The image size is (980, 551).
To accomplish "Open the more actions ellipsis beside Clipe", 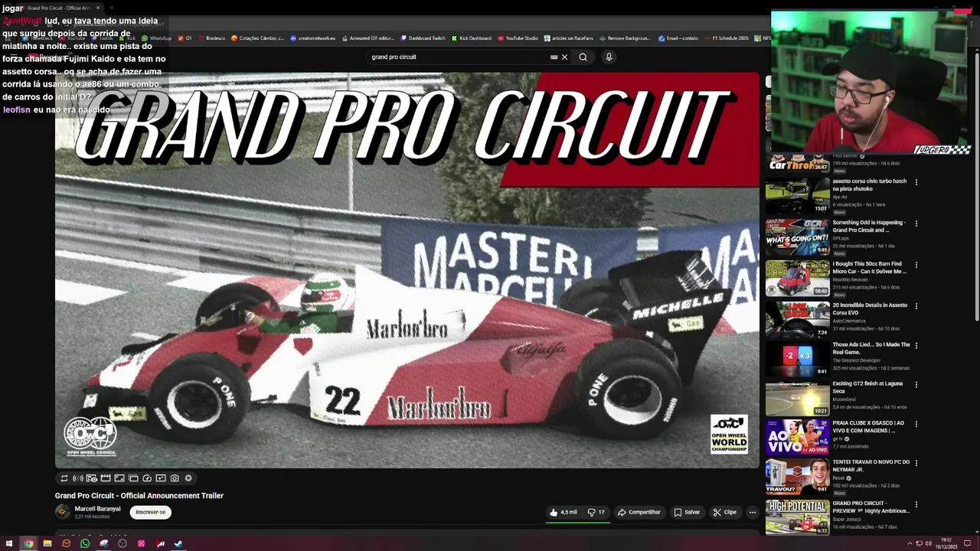I will tap(753, 512).
